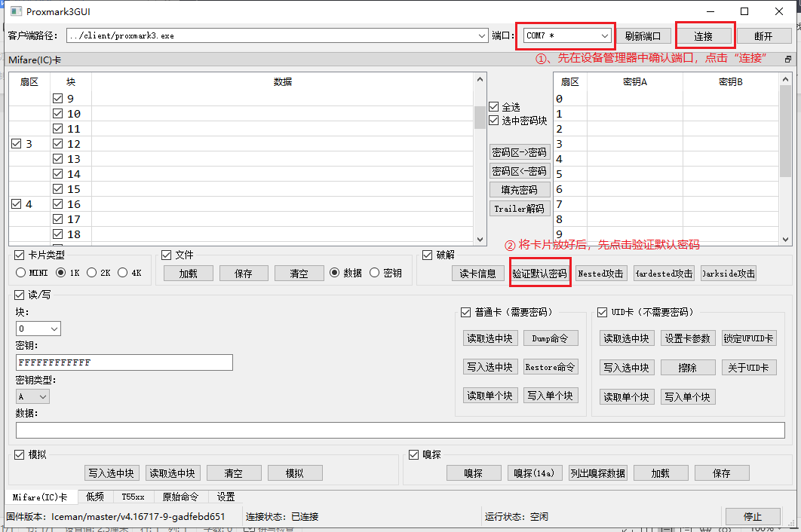Click the FFFFFFFFFFFF key input field
This screenshot has width=801, height=532.
(x=124, y=362)
